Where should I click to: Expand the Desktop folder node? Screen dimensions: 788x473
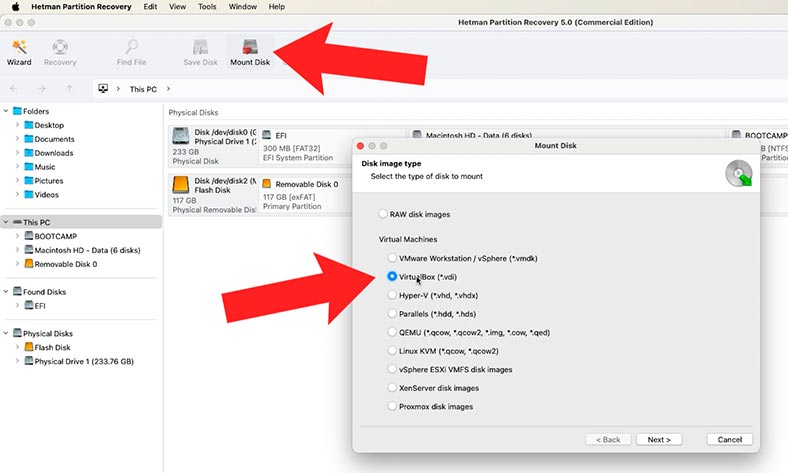click(x=18, y=125)
